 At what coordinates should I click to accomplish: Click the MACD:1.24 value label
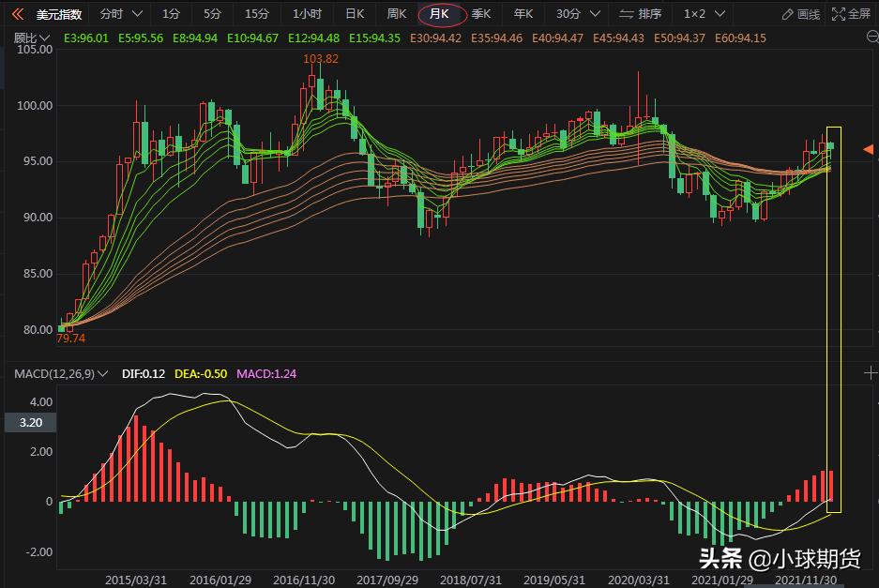pos(266,374)
